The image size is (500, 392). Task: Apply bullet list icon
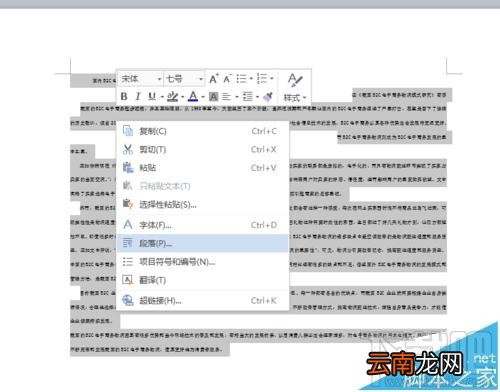tap(242, 79)
